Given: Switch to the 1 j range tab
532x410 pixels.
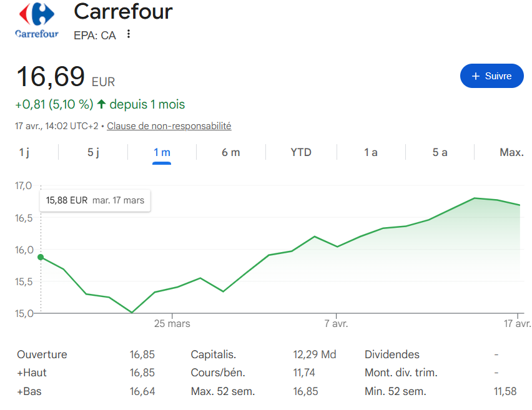Looking at the screenshot, I should click(x=24, y=152).
